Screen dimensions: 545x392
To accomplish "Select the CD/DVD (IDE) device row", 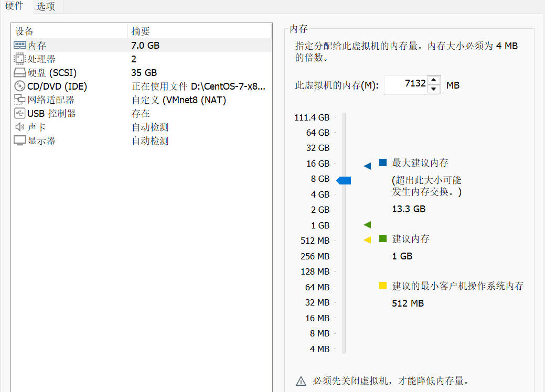I will 142,86.
